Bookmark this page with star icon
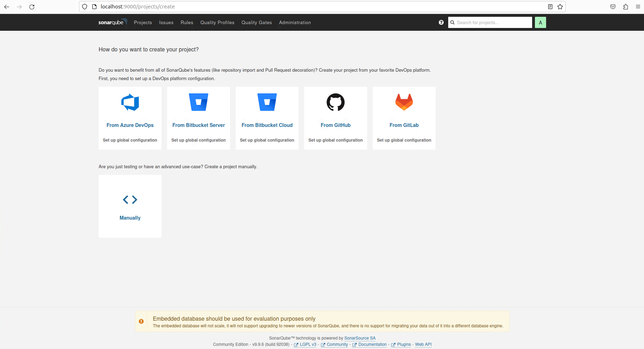 (x=560, y=7)
